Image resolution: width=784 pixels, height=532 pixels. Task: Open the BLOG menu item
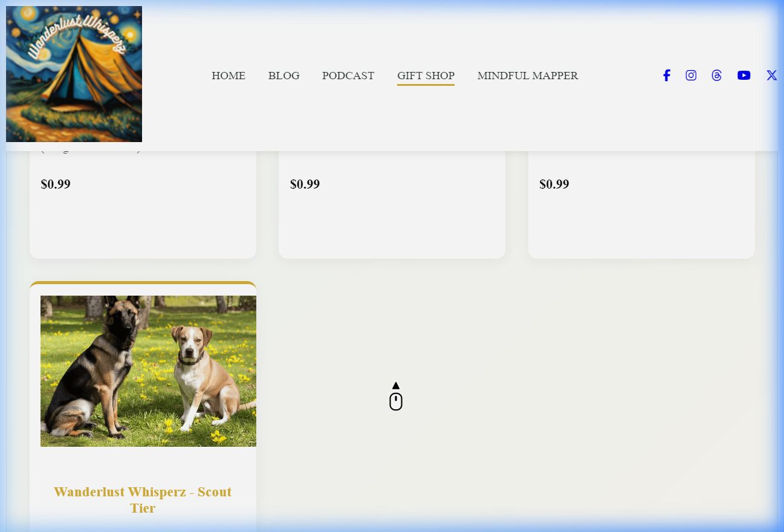283,76
